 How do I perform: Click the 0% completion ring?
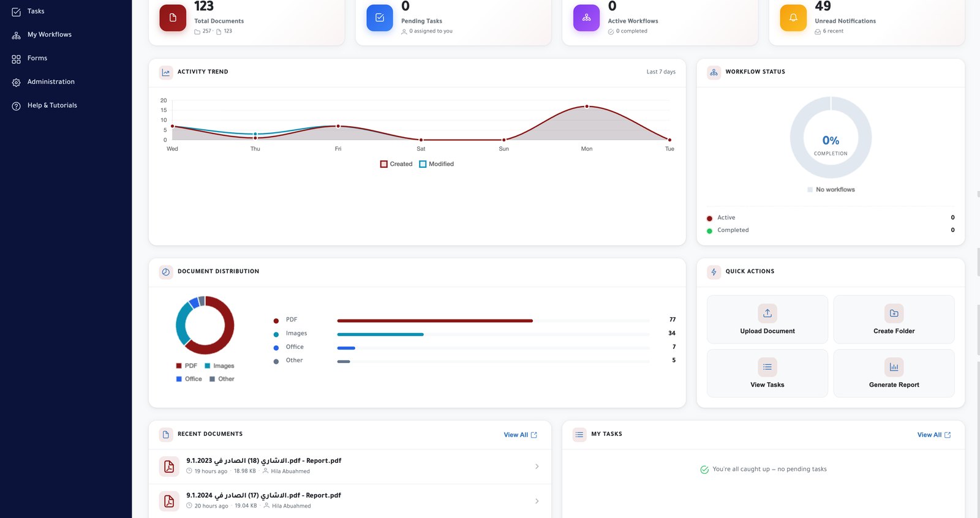(831, 138)
